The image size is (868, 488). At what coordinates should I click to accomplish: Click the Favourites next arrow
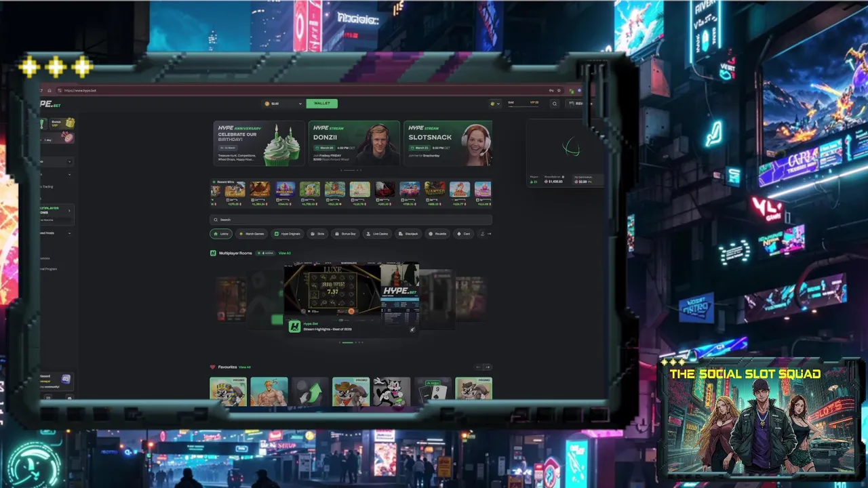click(x=487, y=367)
